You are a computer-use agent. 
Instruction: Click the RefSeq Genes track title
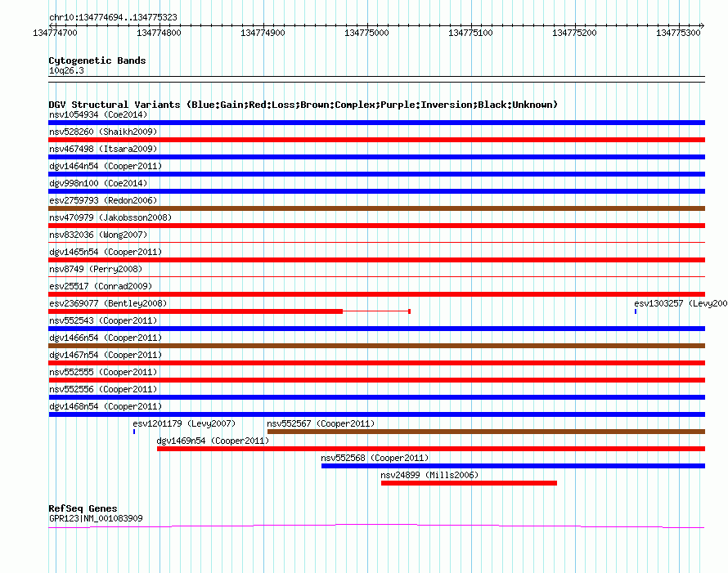pyautogui.click(x=83, y=508)
